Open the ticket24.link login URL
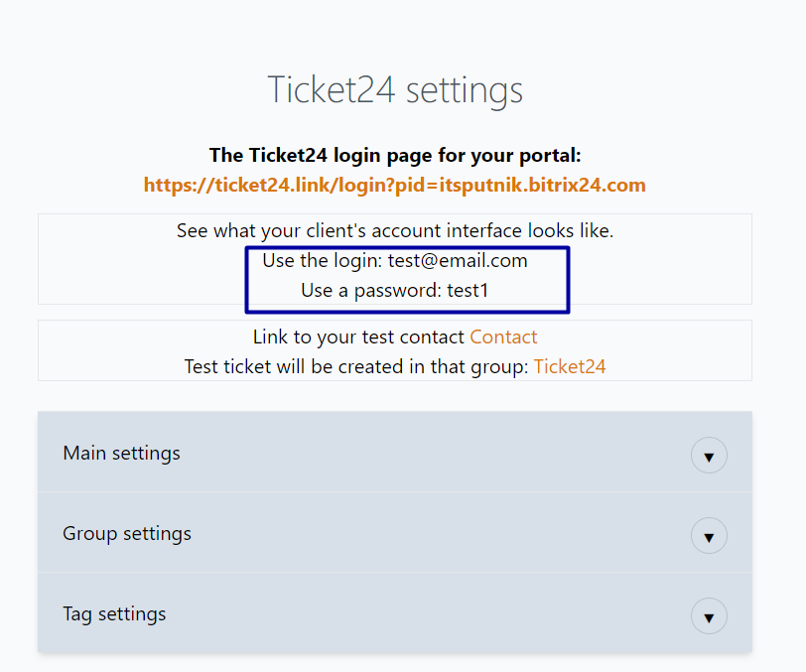The image size is (806, 672). pos(394,185)
